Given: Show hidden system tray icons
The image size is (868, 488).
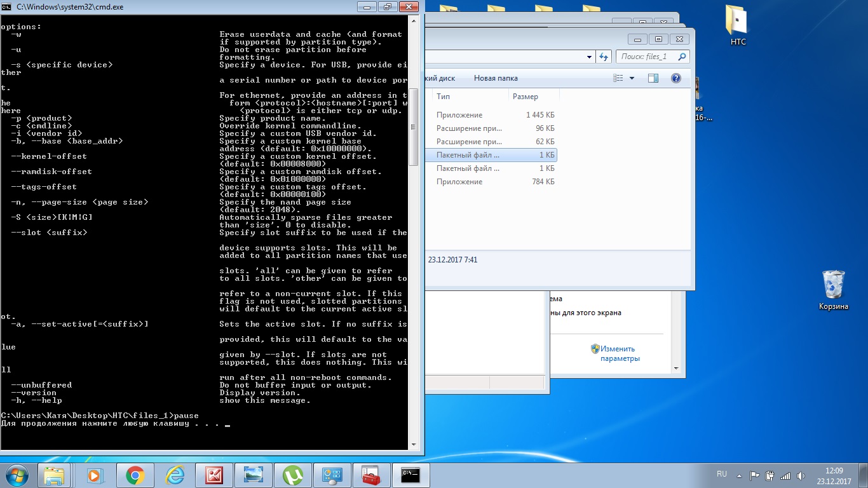Looking at the screenshot, I should 738,475.
